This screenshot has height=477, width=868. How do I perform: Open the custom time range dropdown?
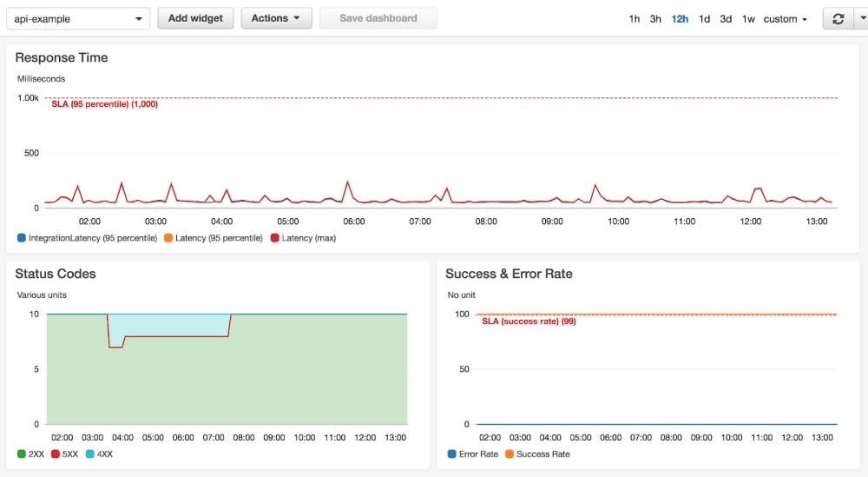[785, 19]
